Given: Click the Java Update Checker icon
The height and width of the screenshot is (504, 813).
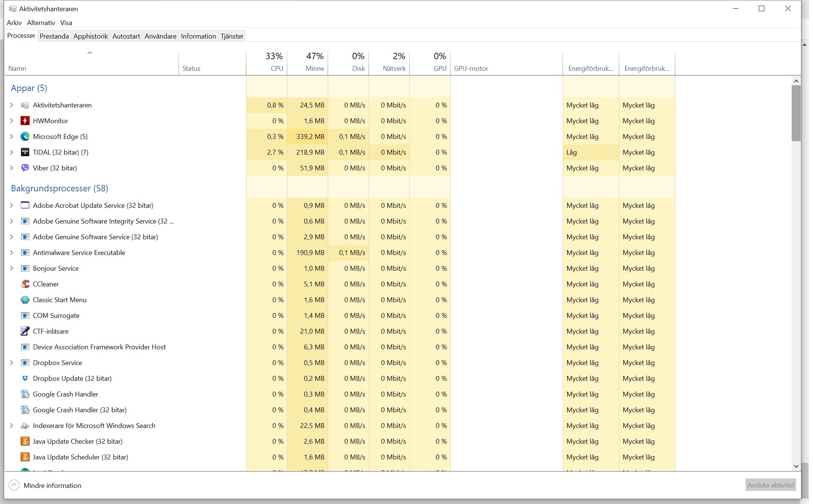Looking at the screenshot, I should point(25,441).
